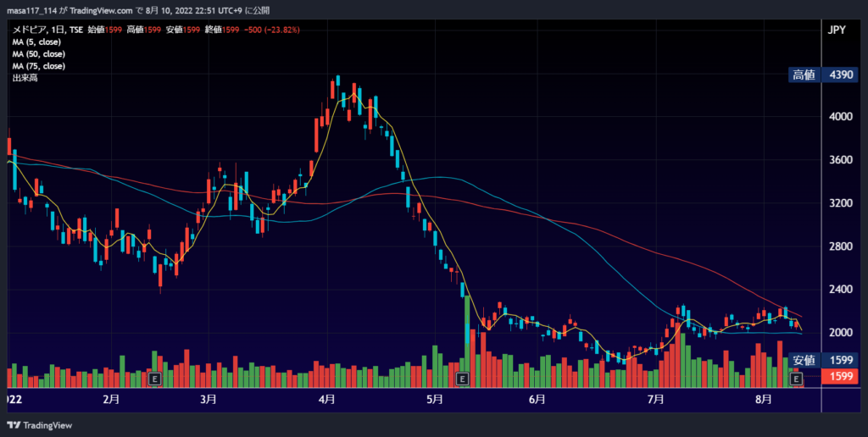
Task: Open the earnings E marker in May
Action: pos(462,379)
